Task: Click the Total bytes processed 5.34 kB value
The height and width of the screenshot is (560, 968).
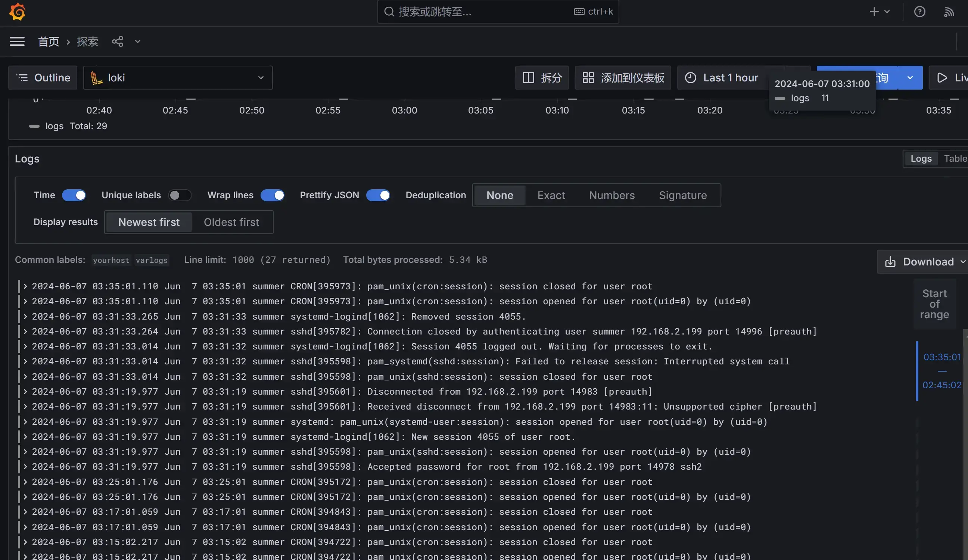Action: coord(468,259)
